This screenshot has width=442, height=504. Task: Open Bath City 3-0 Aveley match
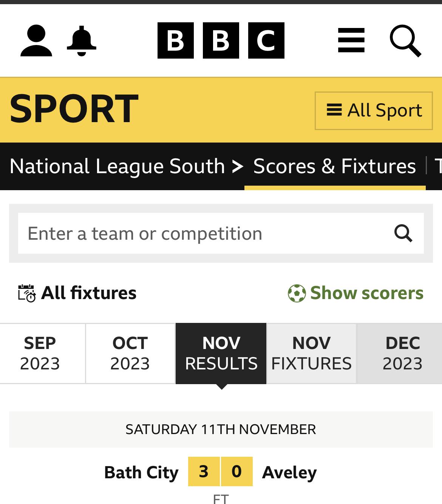[221, 477]
